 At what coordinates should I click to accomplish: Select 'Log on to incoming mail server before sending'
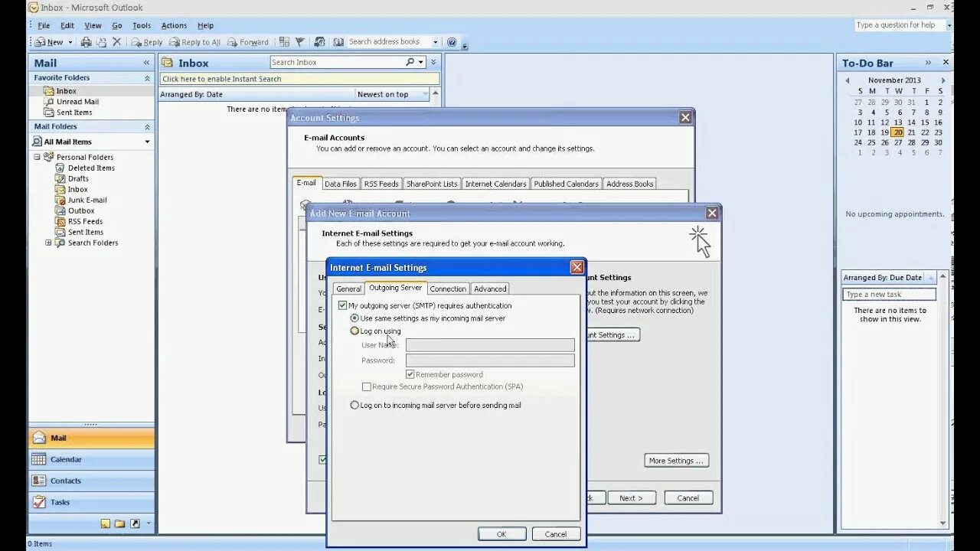click(354, 405)
